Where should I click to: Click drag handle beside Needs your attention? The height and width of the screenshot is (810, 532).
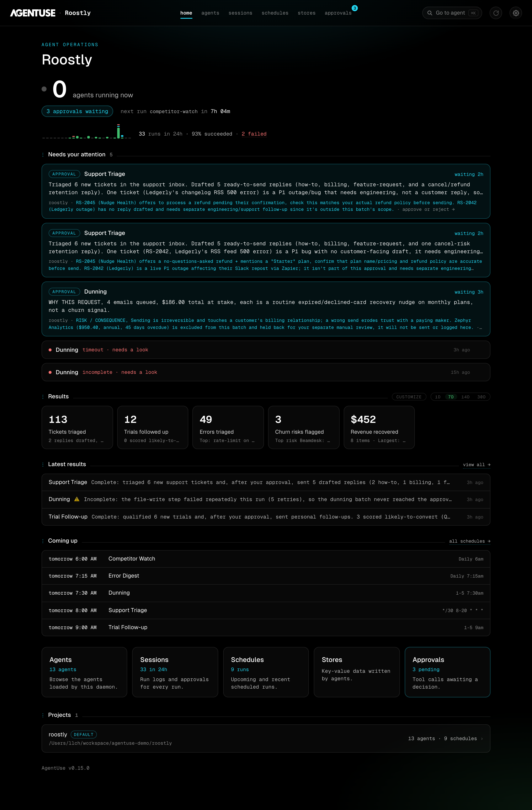pyautogui.click(x=43, y=155)
